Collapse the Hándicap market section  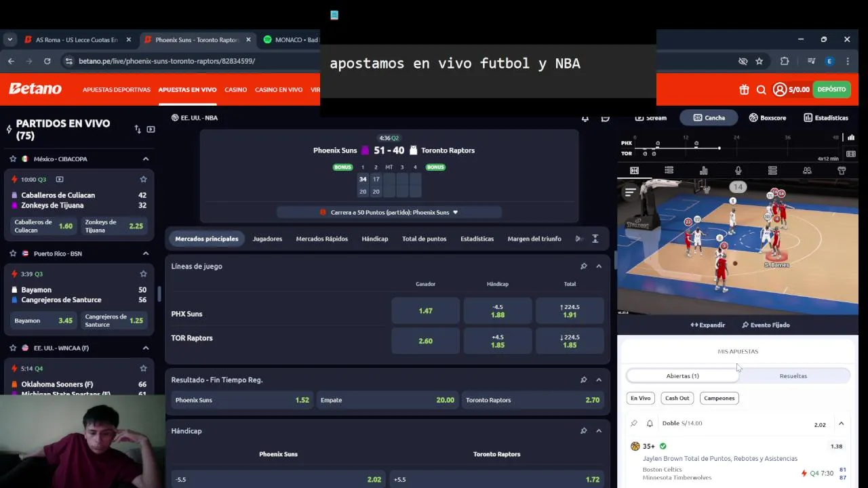pyautogui.click(x=599, y=430)
